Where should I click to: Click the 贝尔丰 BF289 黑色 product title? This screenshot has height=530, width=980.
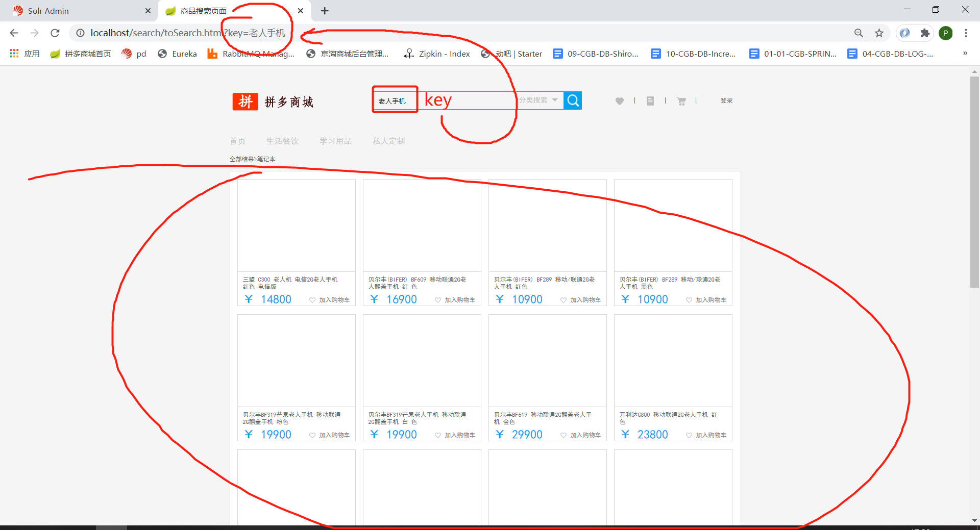click(x=670, y=283)
